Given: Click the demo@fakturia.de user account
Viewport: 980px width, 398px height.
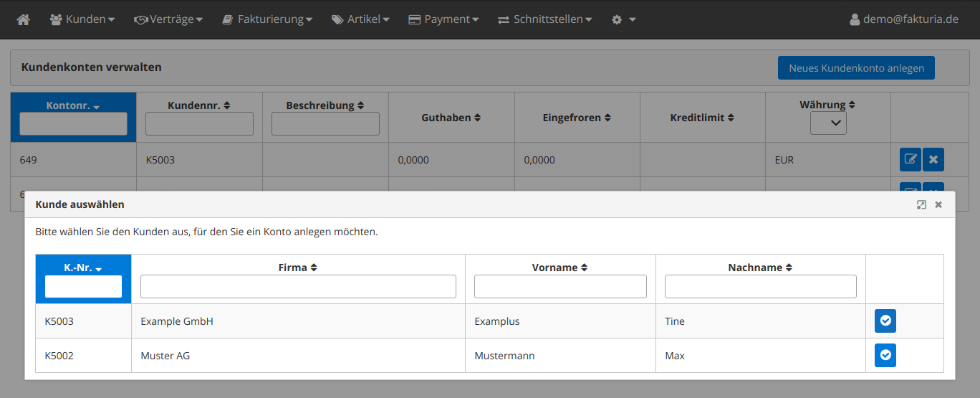Looking at the screenshot, I should coord(903,19).
